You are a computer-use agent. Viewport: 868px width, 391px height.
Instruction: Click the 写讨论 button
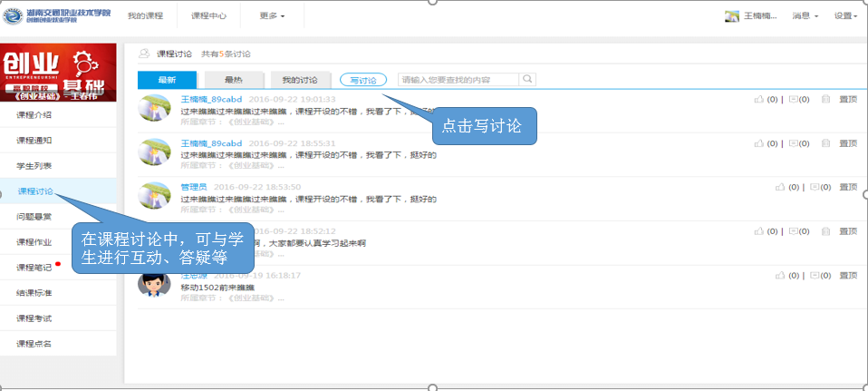click(x=362, y=80)
